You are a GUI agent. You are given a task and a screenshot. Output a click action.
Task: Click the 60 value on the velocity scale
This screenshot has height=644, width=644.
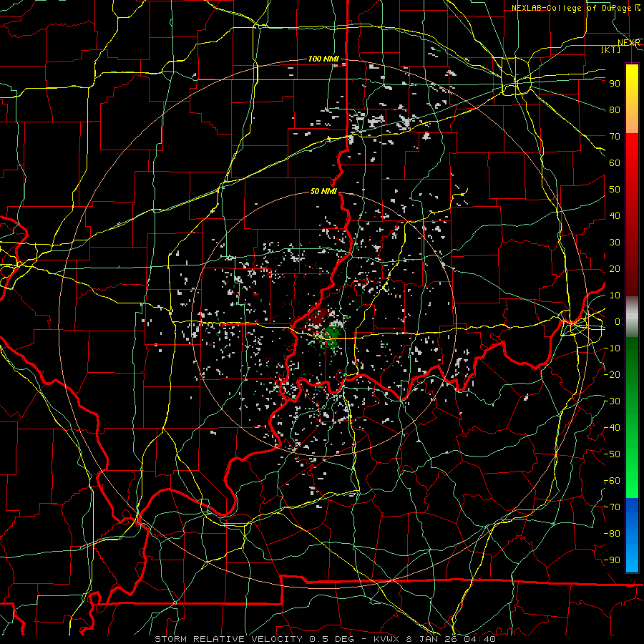pos(615,163)
